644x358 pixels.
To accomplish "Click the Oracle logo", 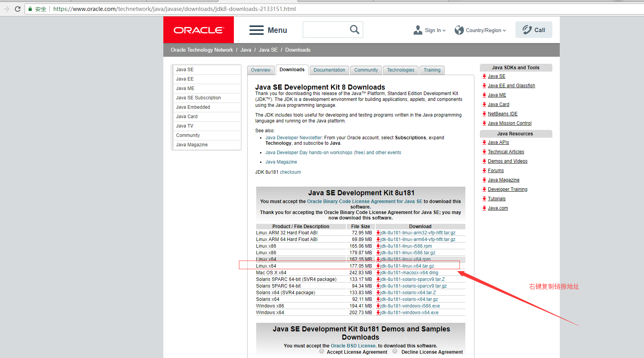I will (199, 30).
